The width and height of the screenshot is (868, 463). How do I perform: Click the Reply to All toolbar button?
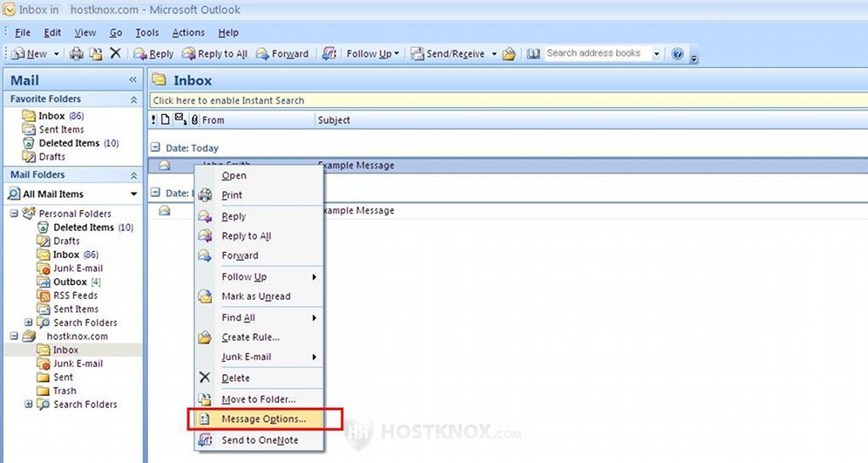(214, 54)
